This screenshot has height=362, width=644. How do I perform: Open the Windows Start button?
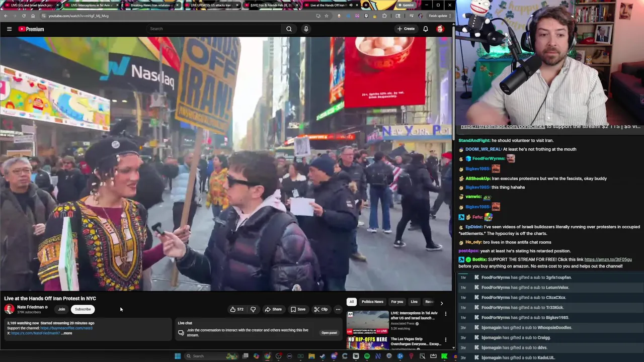tap(177, 356)
